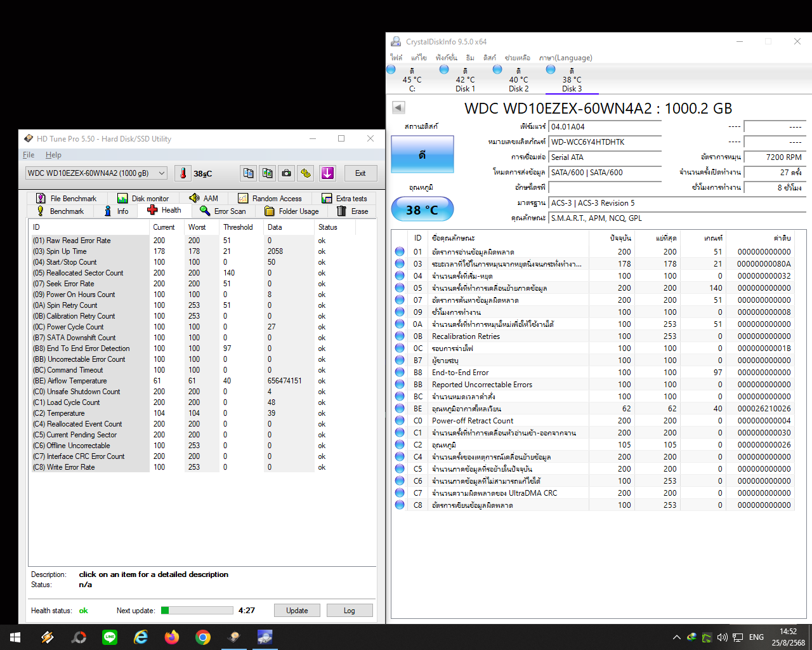This screenshot has width=812, height=650.
Task: Click the blue health status 'ดี' box
Action: tap(422, 155)
